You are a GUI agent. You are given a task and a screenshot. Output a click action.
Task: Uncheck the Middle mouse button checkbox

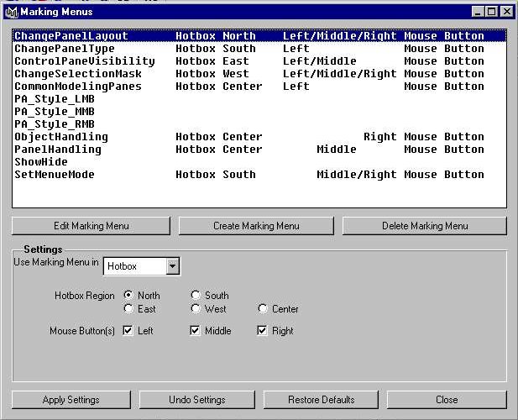(x=195, y=330)
